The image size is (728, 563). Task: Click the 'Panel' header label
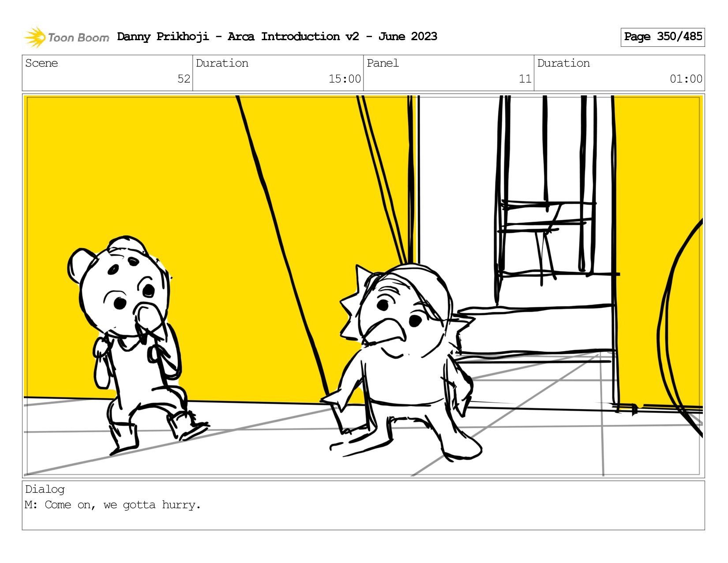383,63
